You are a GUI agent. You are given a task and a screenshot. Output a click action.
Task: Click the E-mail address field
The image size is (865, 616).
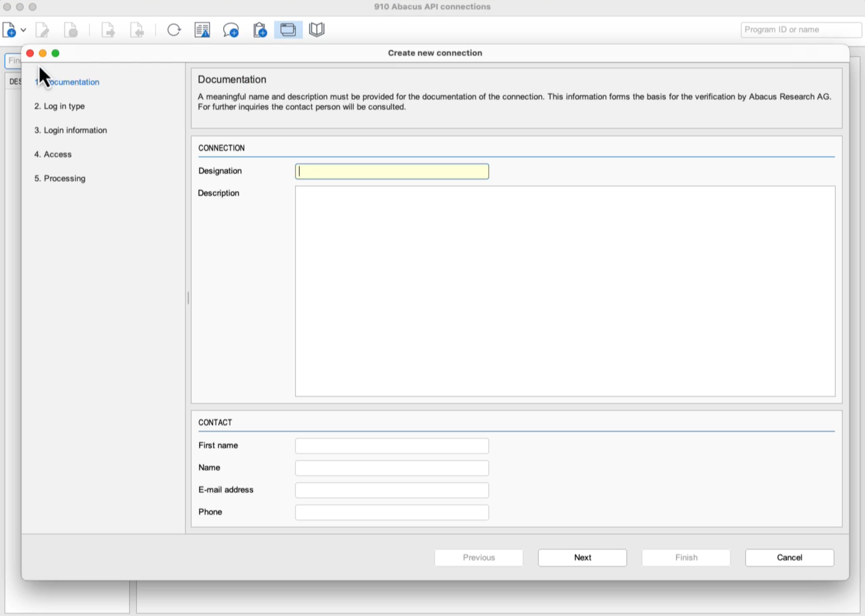392,490
